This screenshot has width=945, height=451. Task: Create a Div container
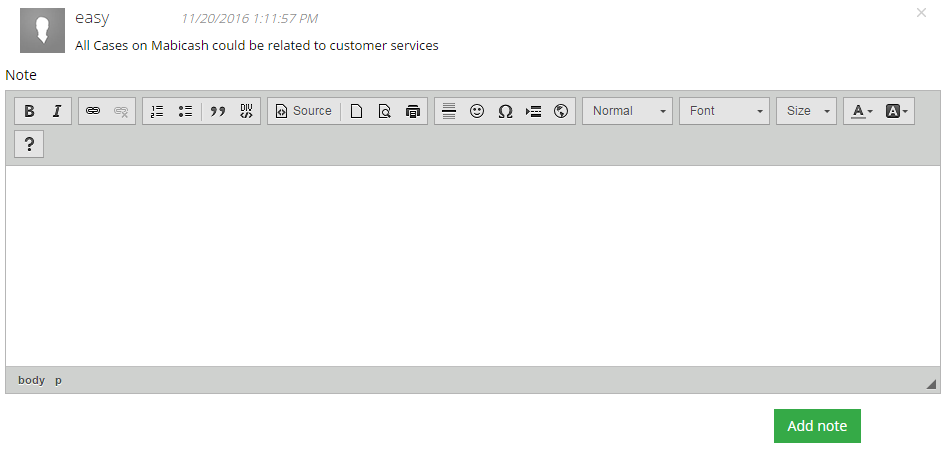[x=246, y=111]
